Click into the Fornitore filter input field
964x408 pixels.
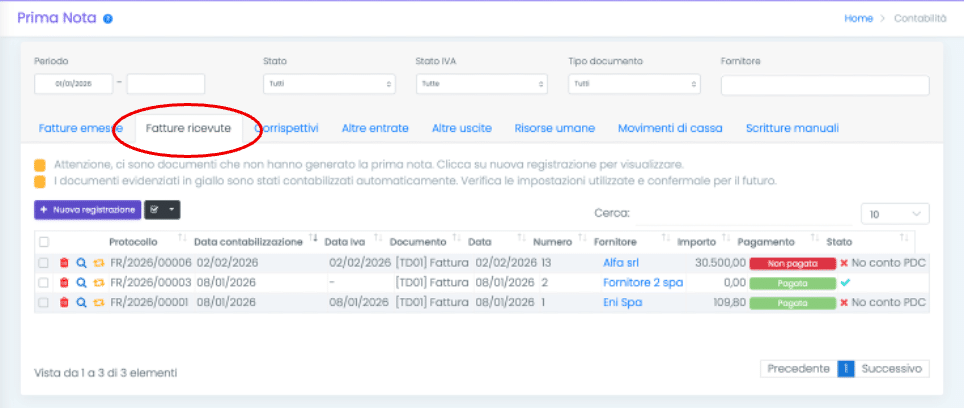pyautogui.click(x=824, y=85)
